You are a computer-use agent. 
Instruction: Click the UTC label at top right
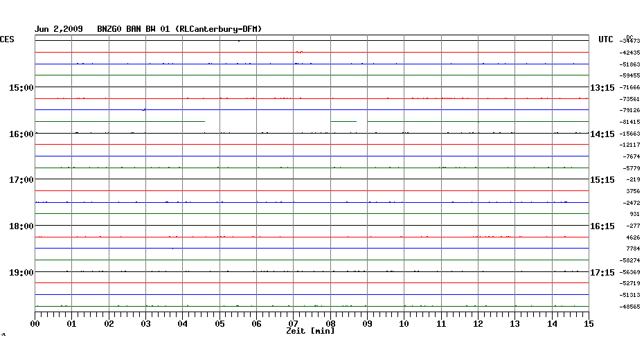(x=606, y=39)
